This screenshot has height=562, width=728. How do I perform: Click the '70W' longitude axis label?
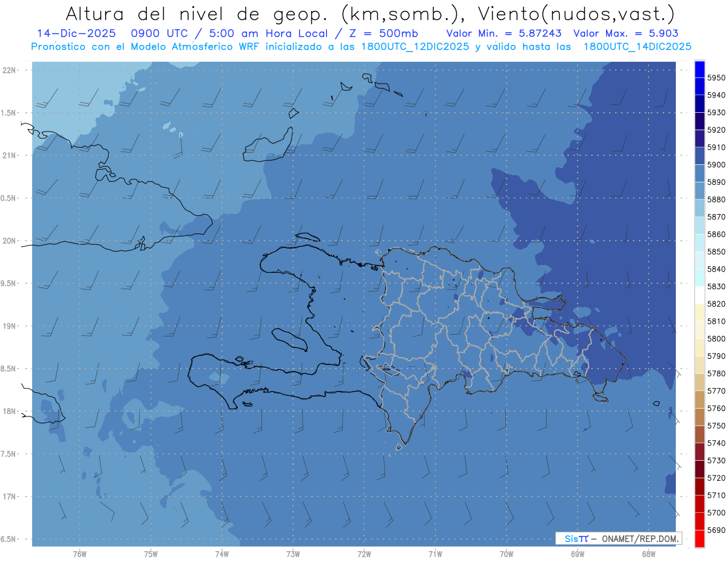coord(507,554)
